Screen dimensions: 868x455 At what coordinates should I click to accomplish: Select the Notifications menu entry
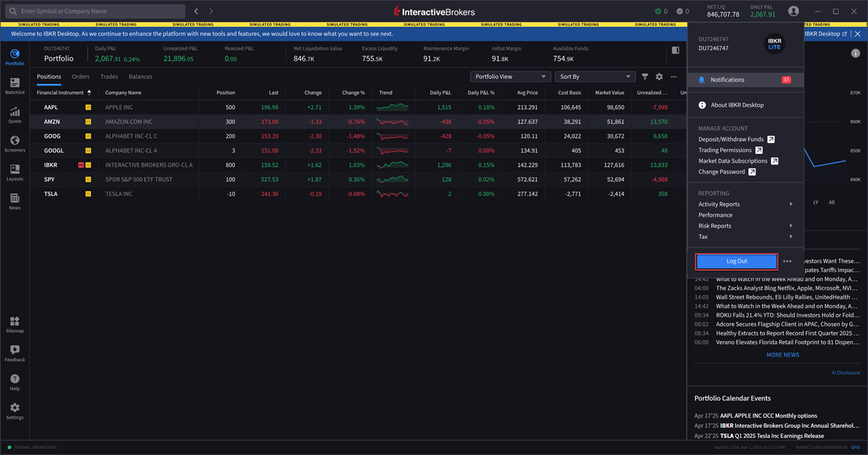tap(746, 80)
